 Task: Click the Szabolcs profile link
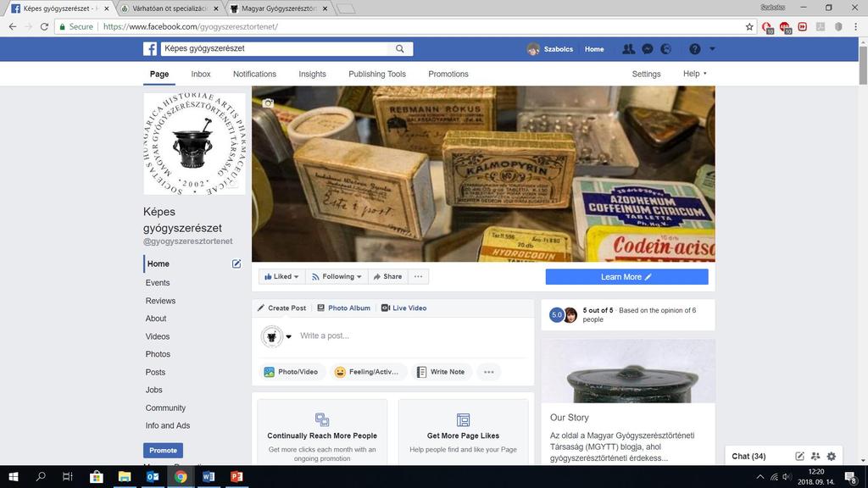click(x=550, y=48)
